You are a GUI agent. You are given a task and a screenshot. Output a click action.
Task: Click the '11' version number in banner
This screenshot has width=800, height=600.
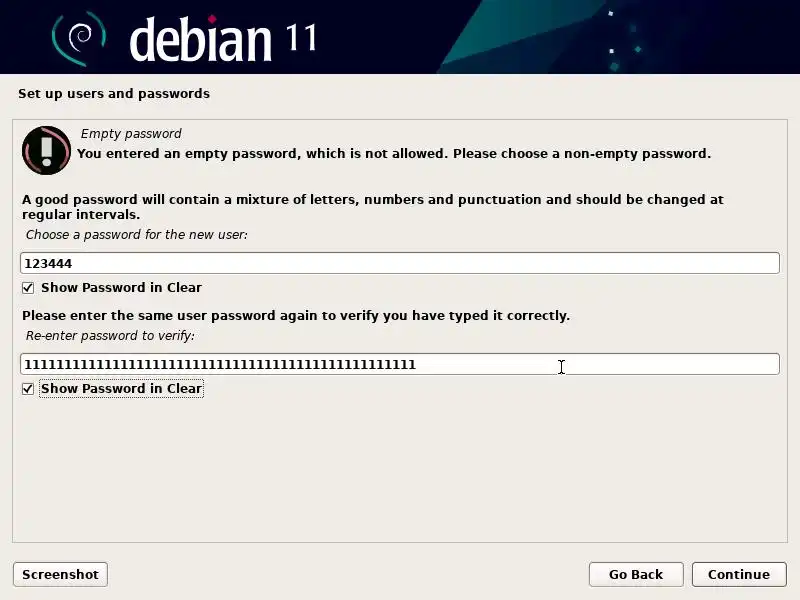pos(302,37)
